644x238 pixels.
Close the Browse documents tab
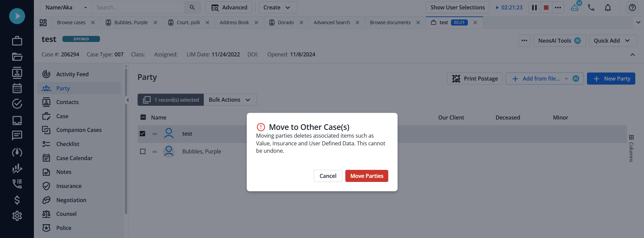[418, 22]
